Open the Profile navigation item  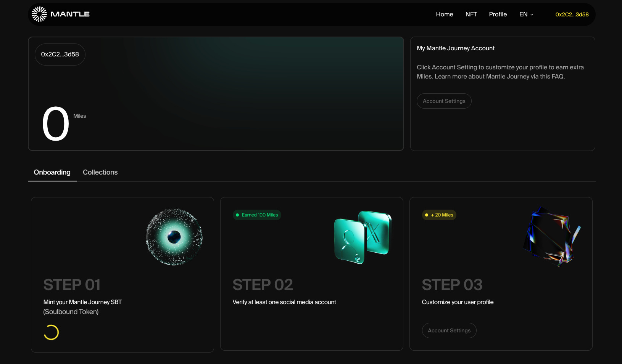coord(498,14)
